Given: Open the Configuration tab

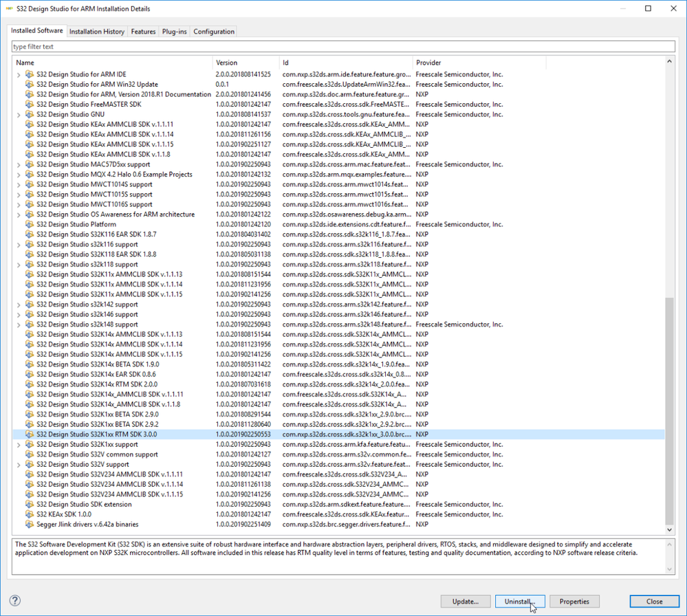Looking at the screenshot, I should coord(214,32).
